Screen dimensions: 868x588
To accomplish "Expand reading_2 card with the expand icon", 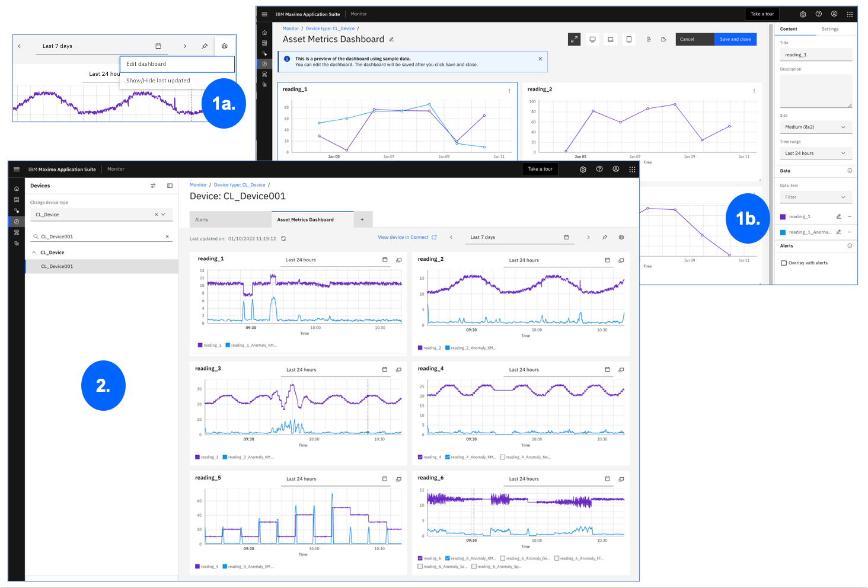I will [x=621, y=260].
